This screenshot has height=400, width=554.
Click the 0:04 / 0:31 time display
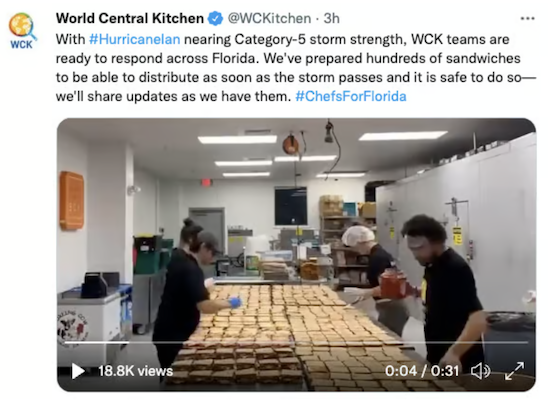point(422,371)
